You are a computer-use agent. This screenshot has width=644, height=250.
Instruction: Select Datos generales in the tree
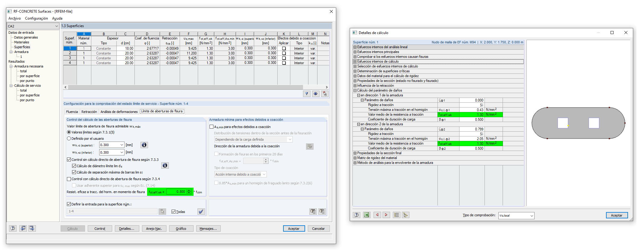pos(26,37)
